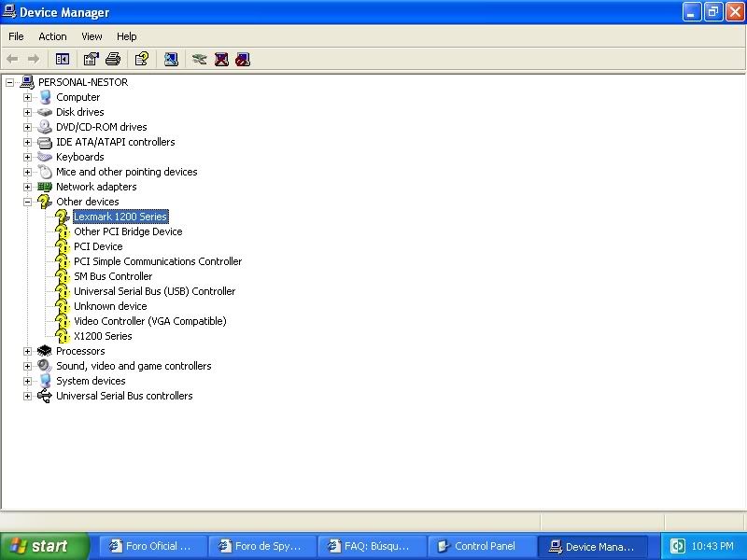Open the Action menu
This screenshot has height=560, width=747.
click(52, 36)
